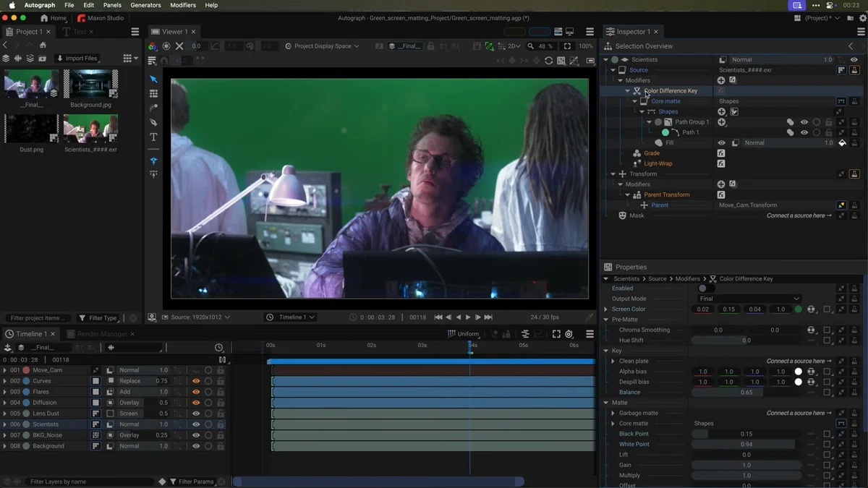
Task: Click the Import Files button
Action: pos(76,59)
